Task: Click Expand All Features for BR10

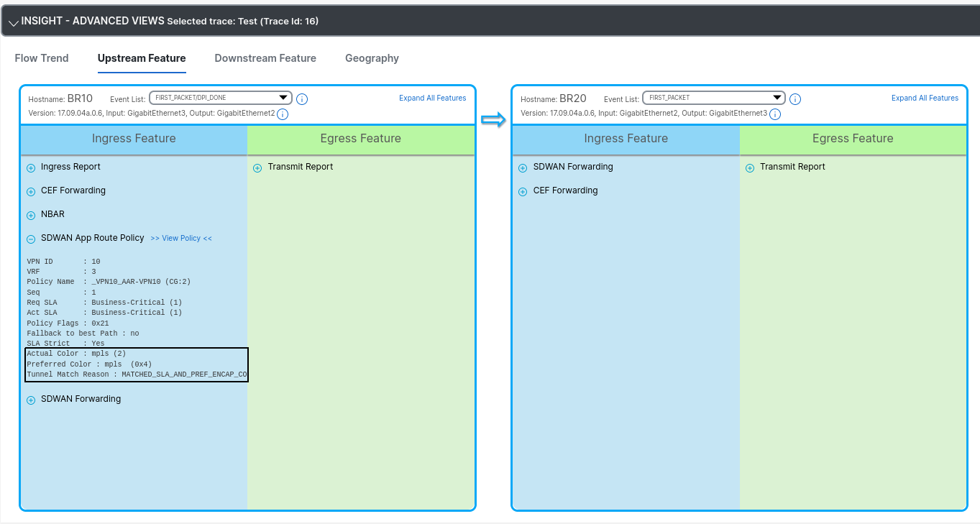Action: tap(432, 98)
